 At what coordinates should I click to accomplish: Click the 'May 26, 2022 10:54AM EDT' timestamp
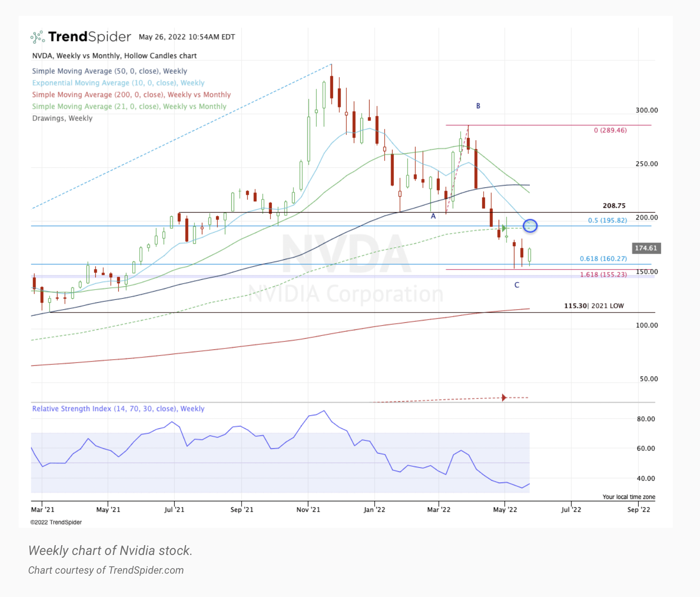point(187,37)
